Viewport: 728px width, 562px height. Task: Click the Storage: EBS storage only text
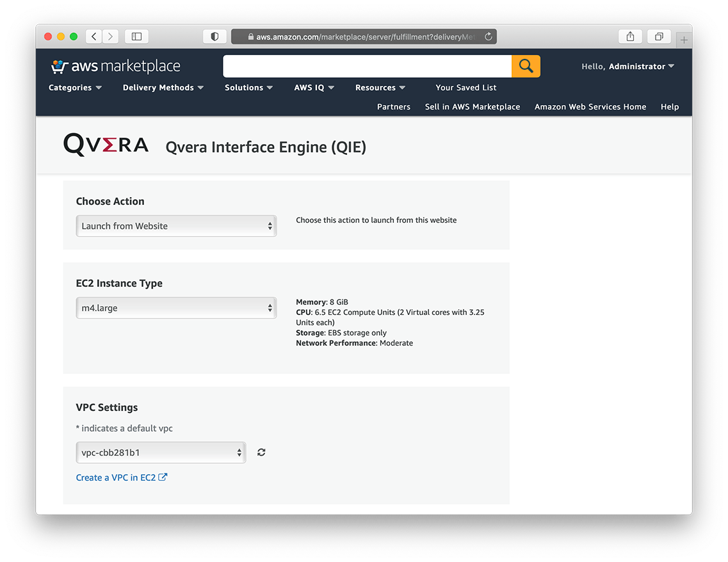341,333
